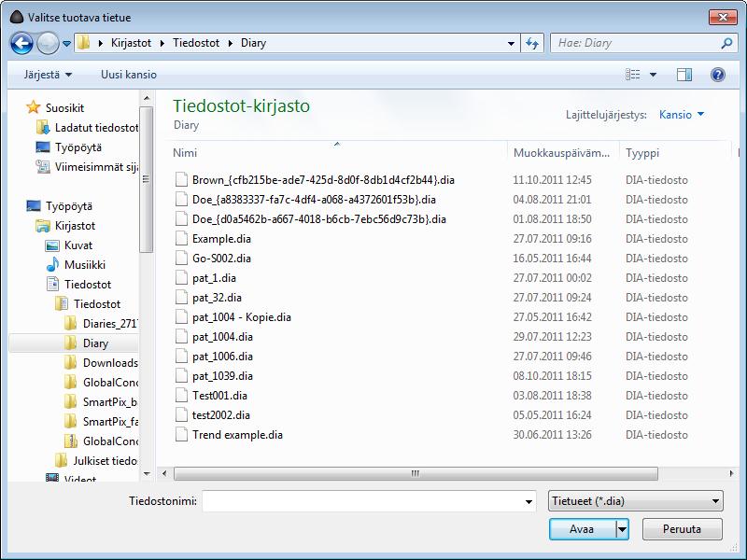This screenshot has height=560, width=747.
Task: Open the view options dropdown arrow
Action: (x=653, y=75)
